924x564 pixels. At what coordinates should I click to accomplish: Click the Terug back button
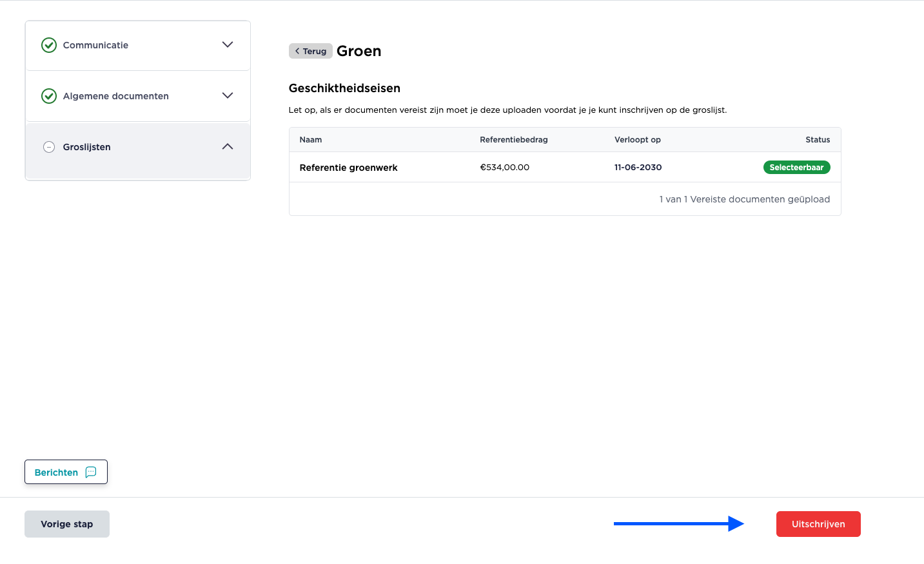[311, 51]
